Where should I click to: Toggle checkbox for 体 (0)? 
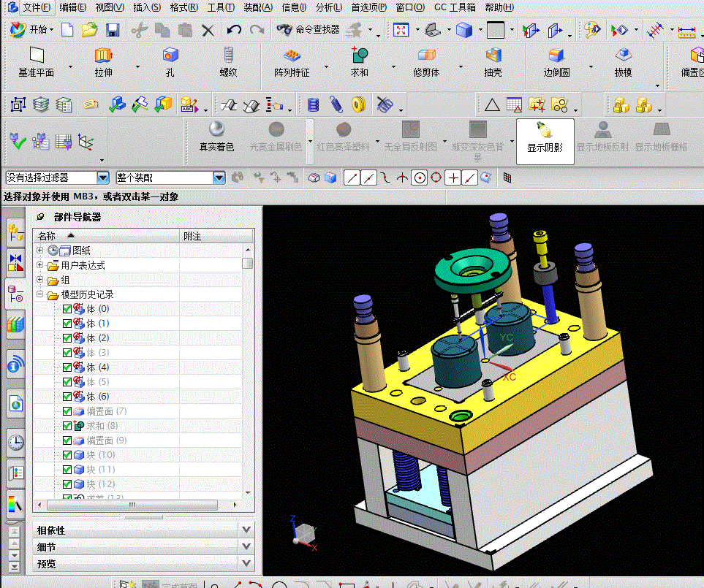pyautogui.click(x=67, y=309)
